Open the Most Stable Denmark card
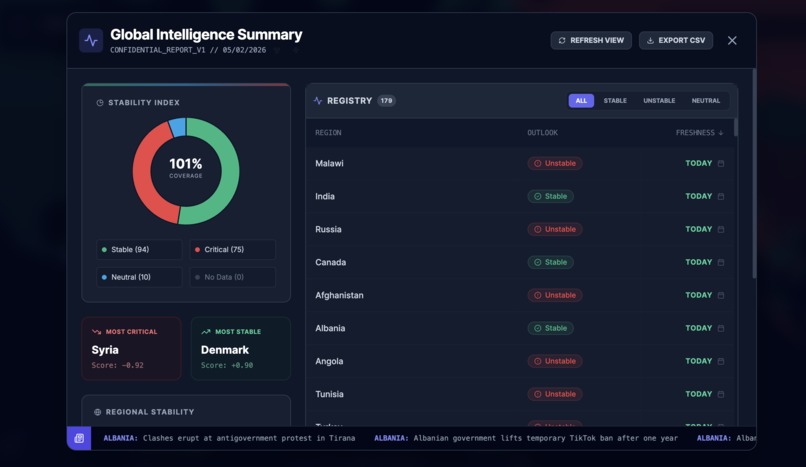 click(241, 349)
